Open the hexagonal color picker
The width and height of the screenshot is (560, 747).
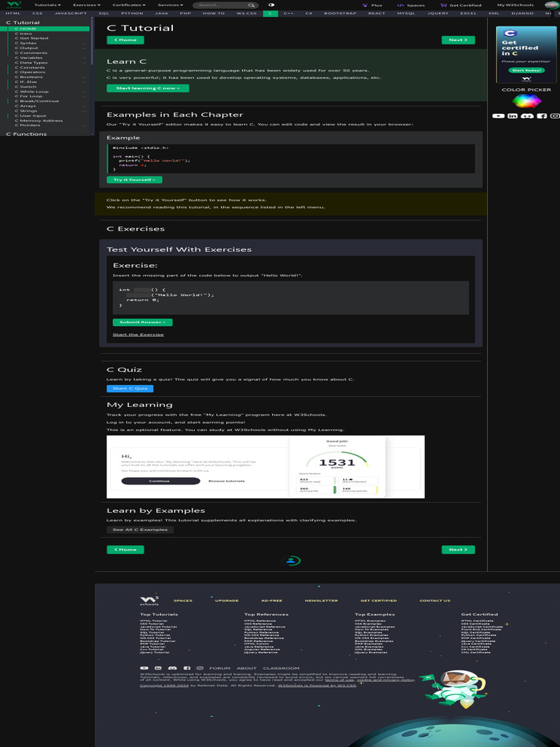pyautogui.click(x=526, y=101)
